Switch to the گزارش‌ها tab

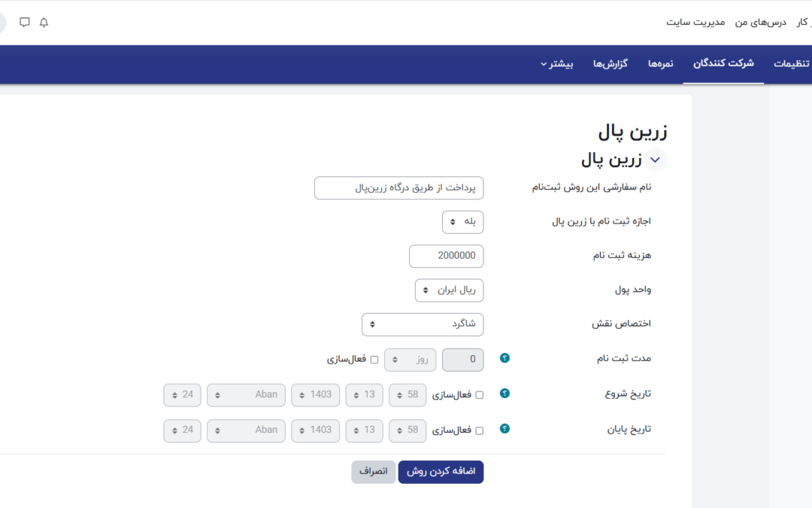[x=610, y=64]
